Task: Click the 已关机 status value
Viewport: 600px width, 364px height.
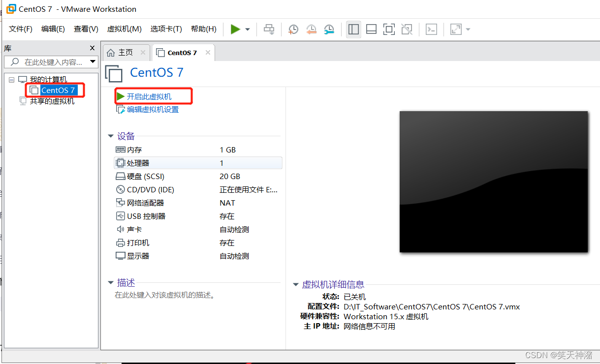Action: click(355, 297)
